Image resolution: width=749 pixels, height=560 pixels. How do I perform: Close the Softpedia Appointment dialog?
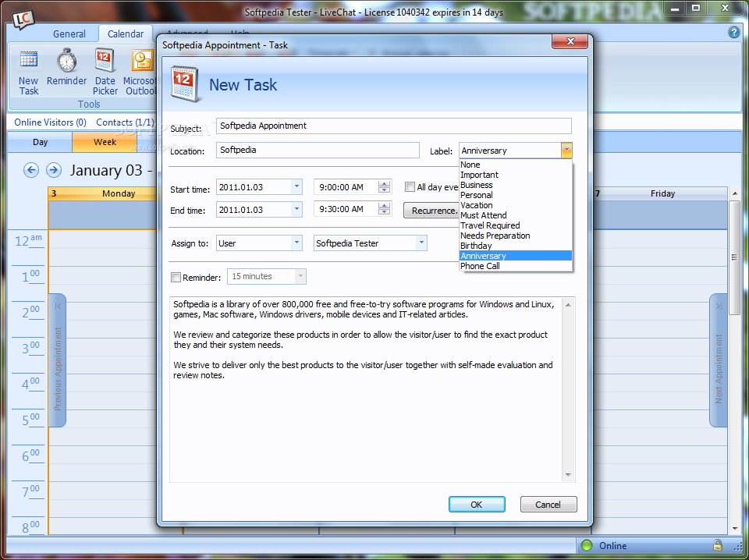570,41
